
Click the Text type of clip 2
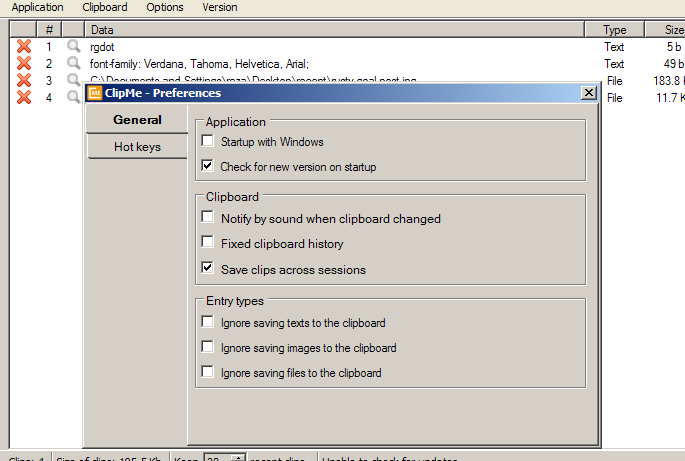tap(614, 64)
